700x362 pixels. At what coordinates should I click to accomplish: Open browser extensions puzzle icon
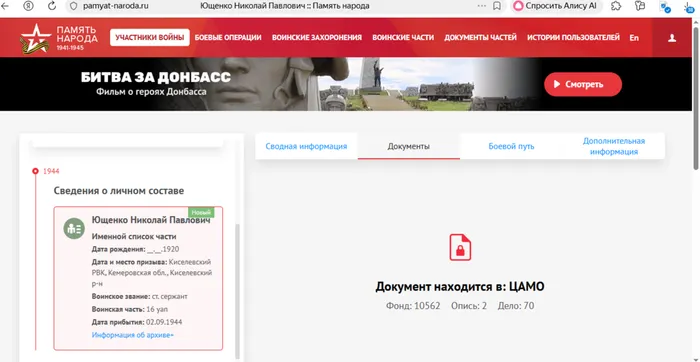click(616, 6)
